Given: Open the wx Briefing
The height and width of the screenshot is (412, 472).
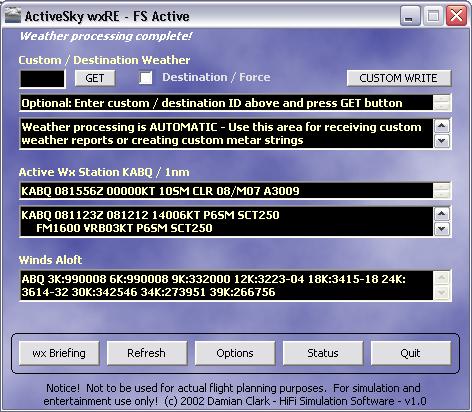Looking at the screenshot, I should click(59, 353).
